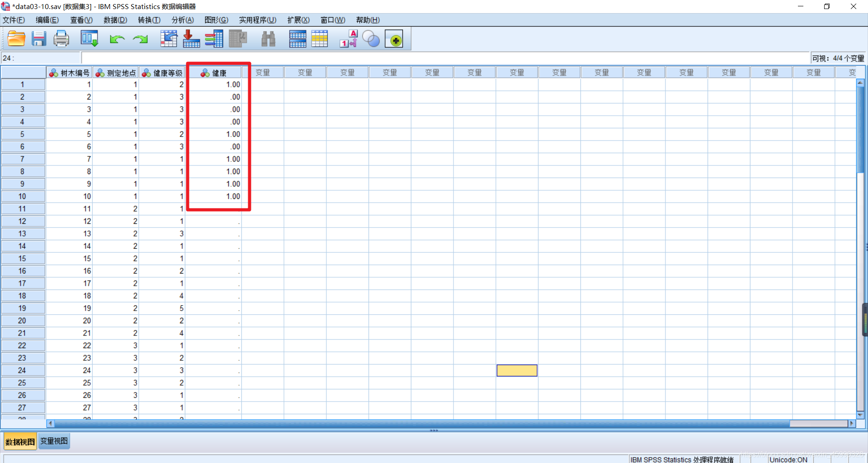Click the Unicode:ON status bar entry
Image resolution: width=868 pixels, height=463 pixels.
pos(788,459)
